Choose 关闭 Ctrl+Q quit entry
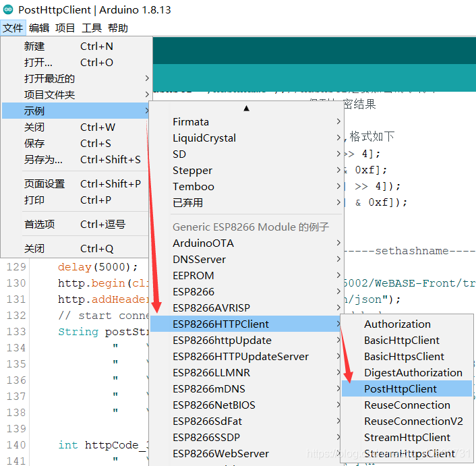476x466 pixels. 76,249
